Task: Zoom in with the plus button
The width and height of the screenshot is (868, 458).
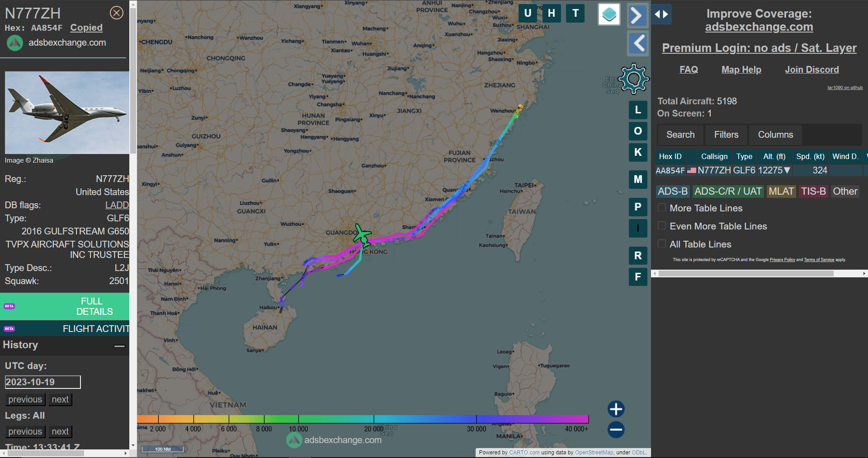Action: pyautogui.click(x=616, y=409)
